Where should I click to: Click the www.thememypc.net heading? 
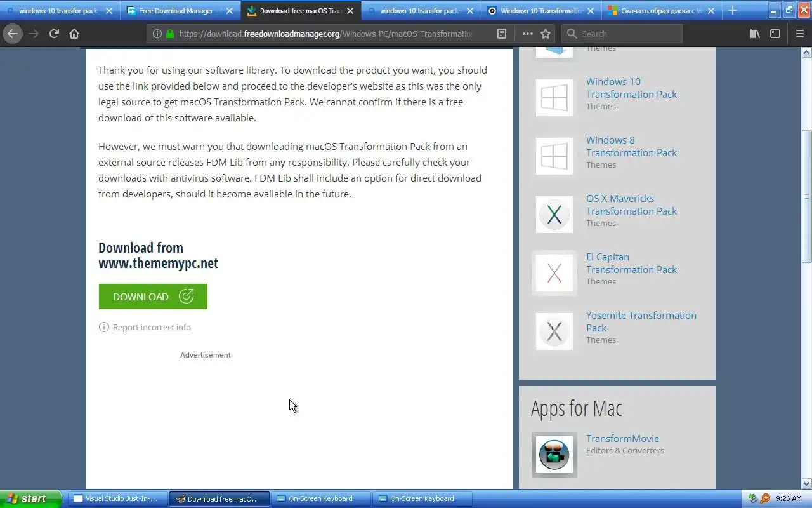[158, 263]
